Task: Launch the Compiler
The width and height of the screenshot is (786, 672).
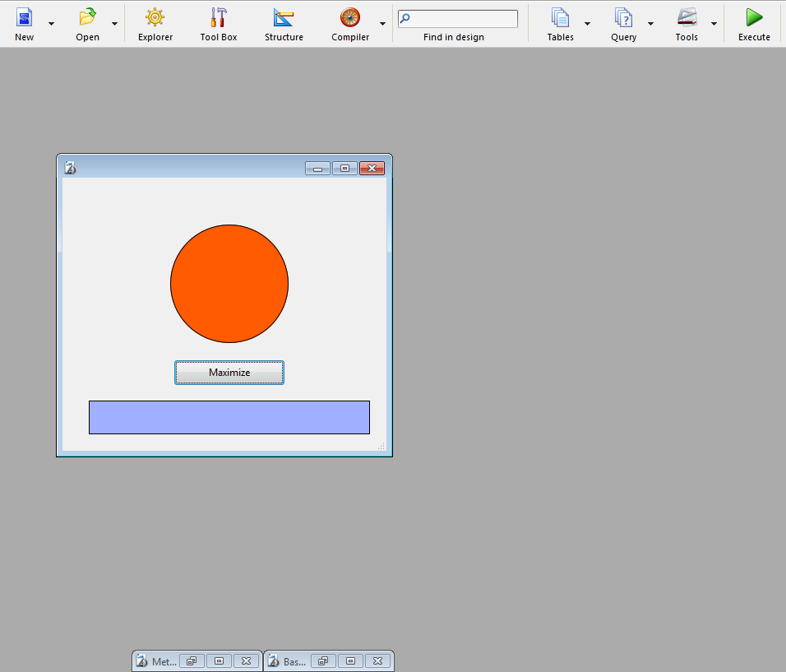Action: click(350, 18)
